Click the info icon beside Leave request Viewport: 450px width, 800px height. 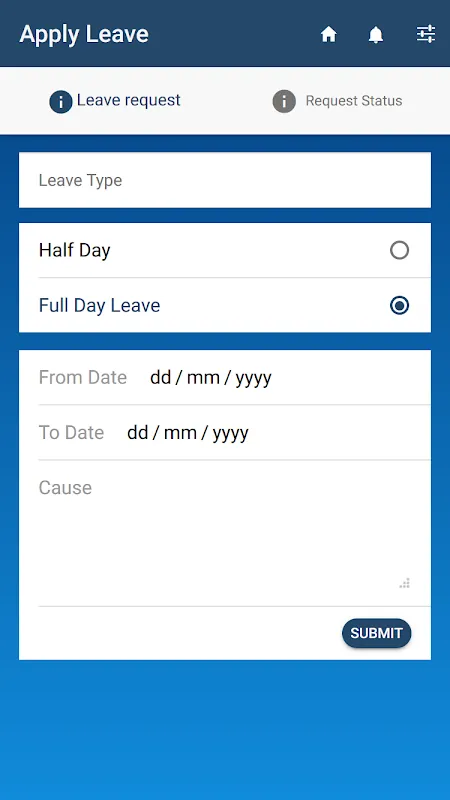click(x=61, y=102)
